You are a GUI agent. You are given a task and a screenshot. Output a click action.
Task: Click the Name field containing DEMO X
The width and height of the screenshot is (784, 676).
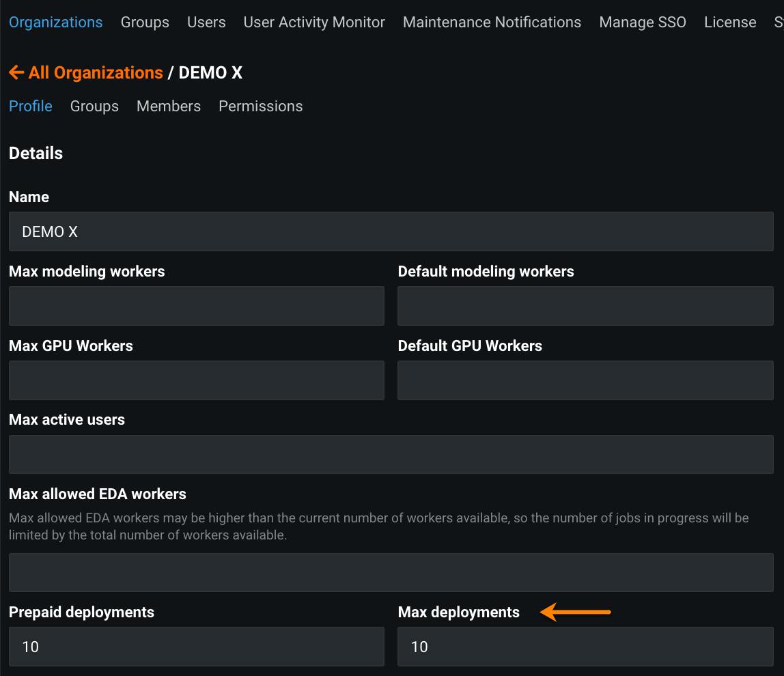pos(391,231)
